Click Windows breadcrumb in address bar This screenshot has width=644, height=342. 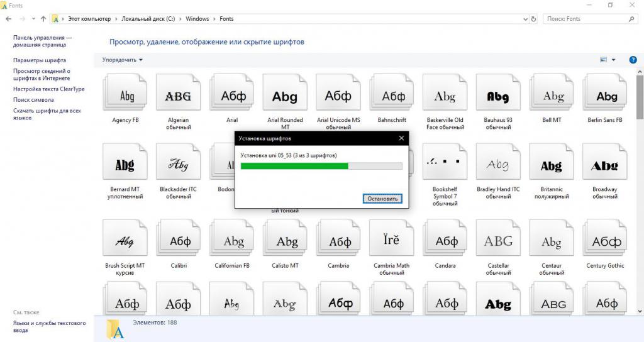coord(197,19)
